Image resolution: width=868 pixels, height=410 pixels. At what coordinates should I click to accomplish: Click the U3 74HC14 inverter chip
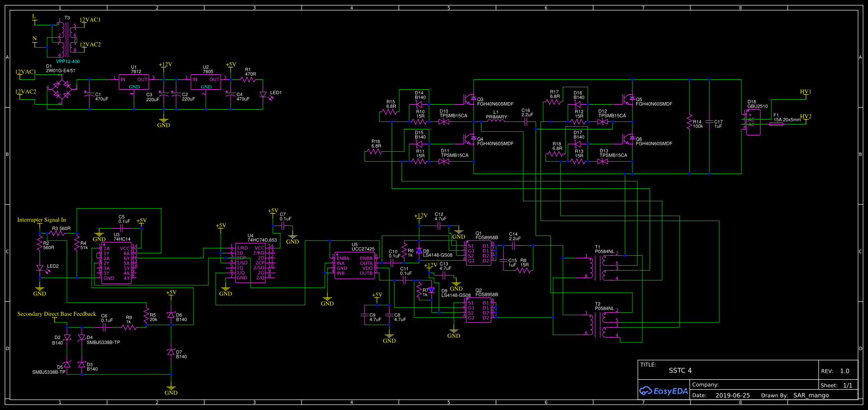[x=116, y=263]
